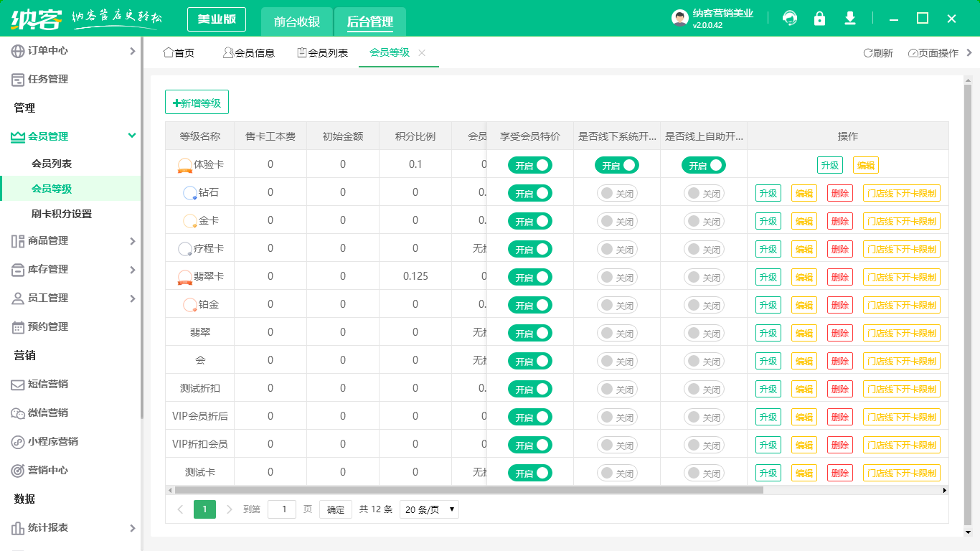Click the 新增等级 button
980x551 pixels.
197,102
